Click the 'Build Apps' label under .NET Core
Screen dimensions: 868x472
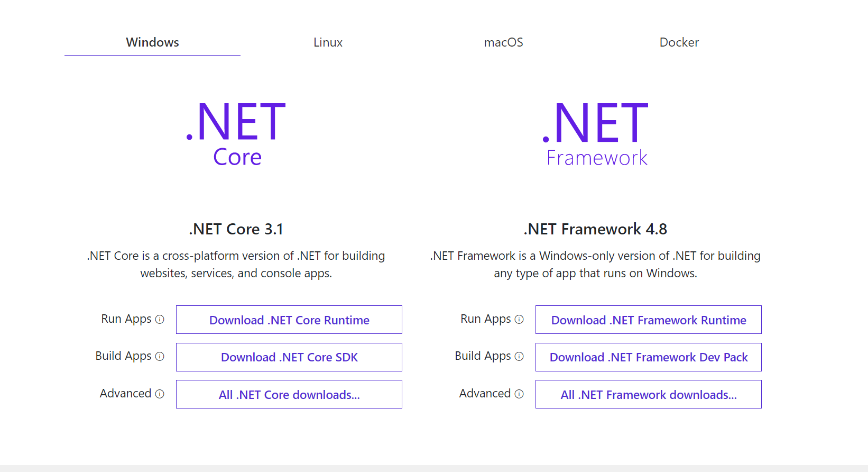pos(123,356)
